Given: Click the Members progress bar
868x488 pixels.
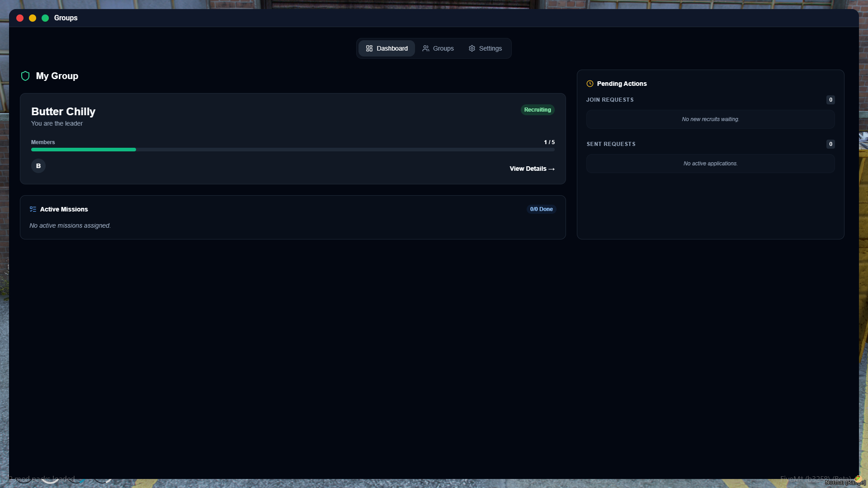Looking at the screenshot, I should point(293,150).
